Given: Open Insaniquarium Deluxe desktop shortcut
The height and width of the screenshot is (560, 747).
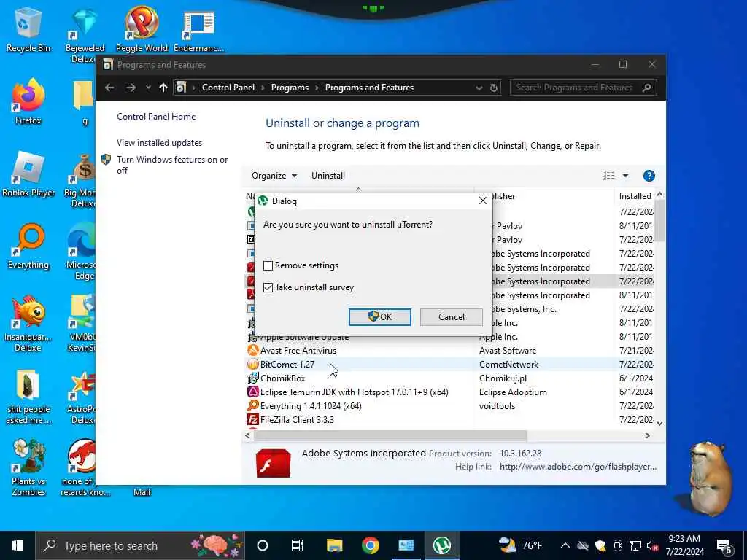Looking at the screenshot, I should click(28, 324).
